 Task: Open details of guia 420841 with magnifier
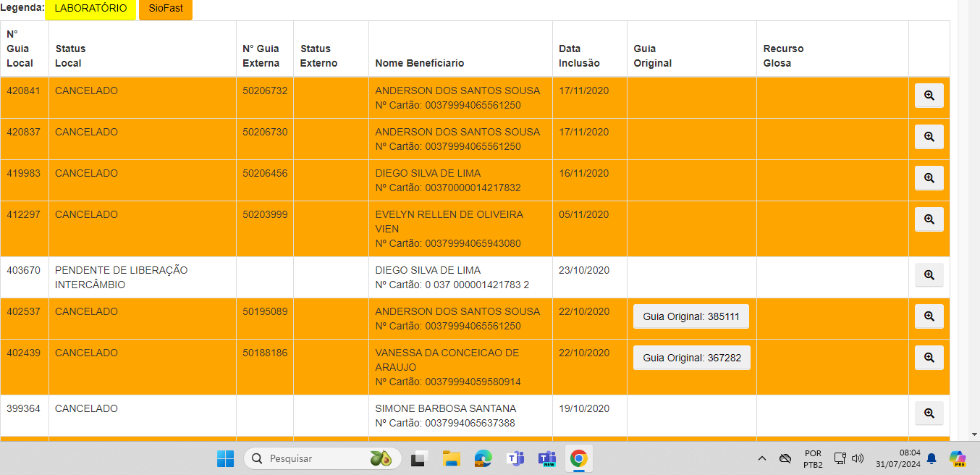tap(929, 96)
